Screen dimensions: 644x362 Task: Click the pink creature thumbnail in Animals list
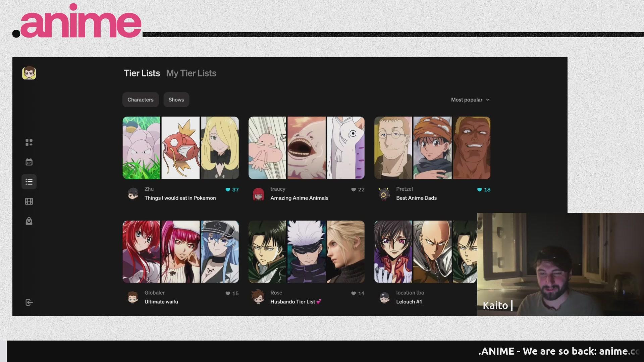coord(267,148)
